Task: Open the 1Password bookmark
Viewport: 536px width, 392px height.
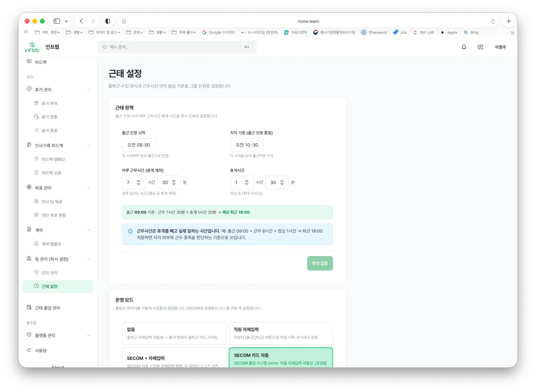Action: coord(374,32)
